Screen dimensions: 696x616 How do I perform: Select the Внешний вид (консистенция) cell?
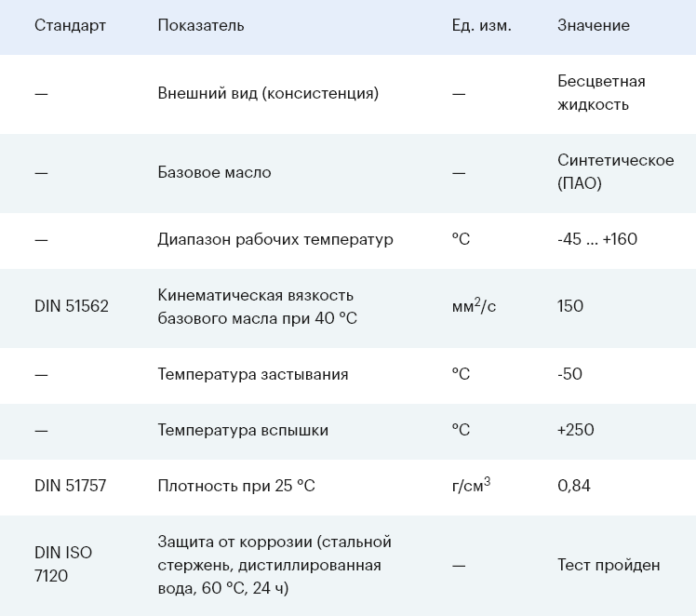[x=268, y=93]
